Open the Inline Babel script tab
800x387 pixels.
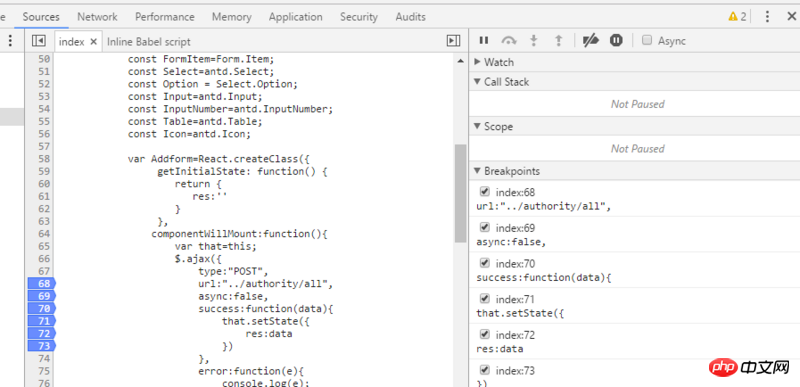coord(148,42)
